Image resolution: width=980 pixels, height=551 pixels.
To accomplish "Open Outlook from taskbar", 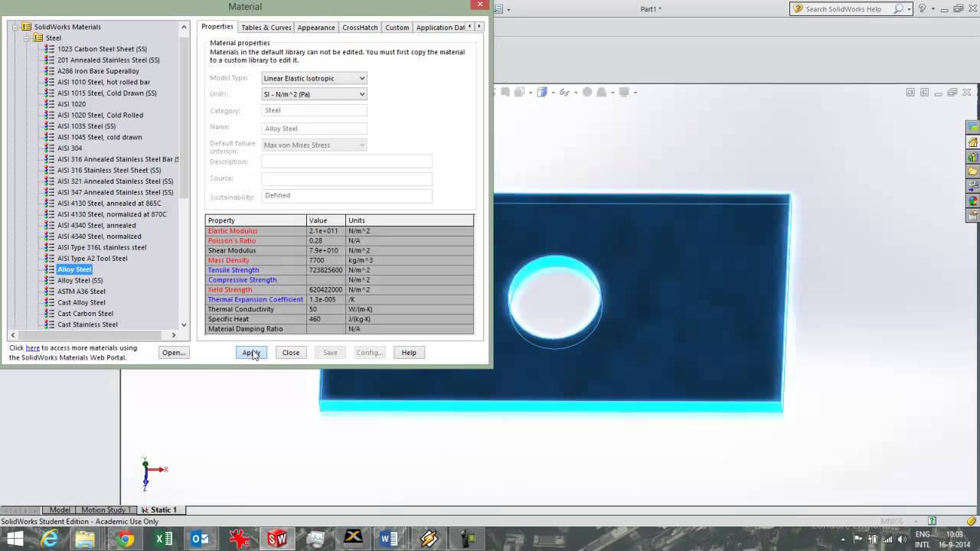I will [x=200, y=539].
